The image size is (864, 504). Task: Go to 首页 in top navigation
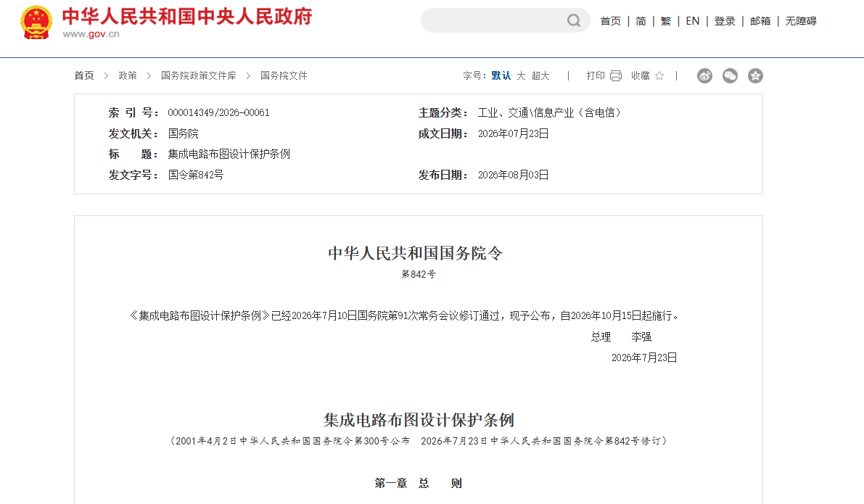(x=611, y=21)
